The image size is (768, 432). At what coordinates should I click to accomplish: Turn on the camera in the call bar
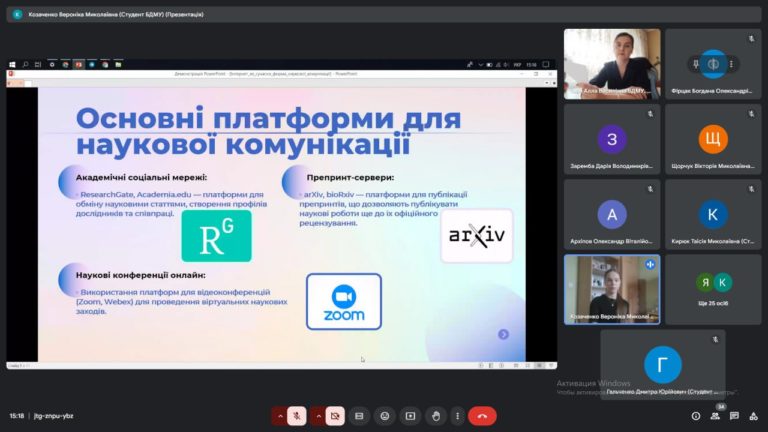[x=335, y=415]
